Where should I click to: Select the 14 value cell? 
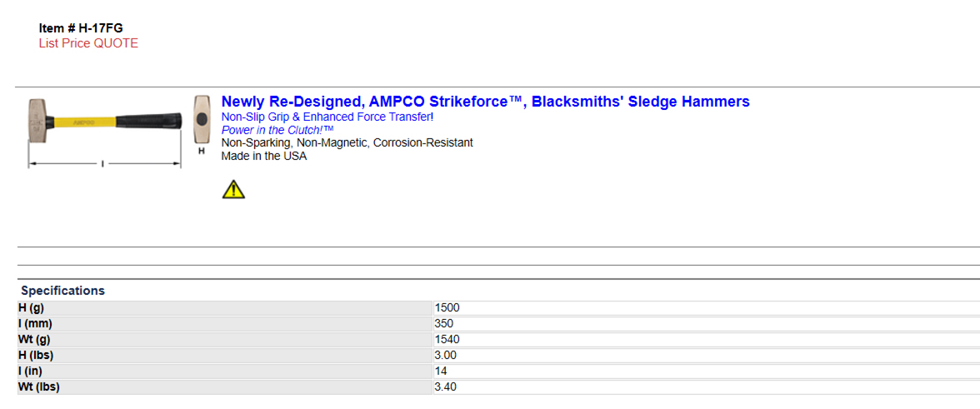707,371
